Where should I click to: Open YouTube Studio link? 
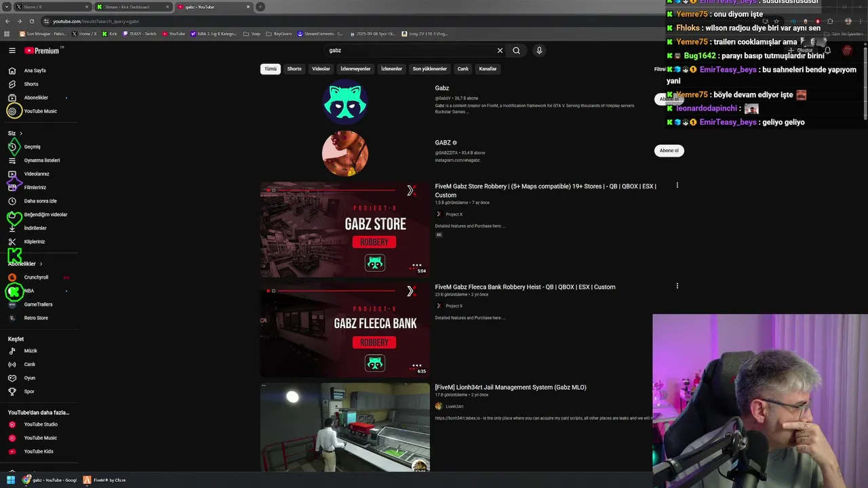click(x=41, y=424)
